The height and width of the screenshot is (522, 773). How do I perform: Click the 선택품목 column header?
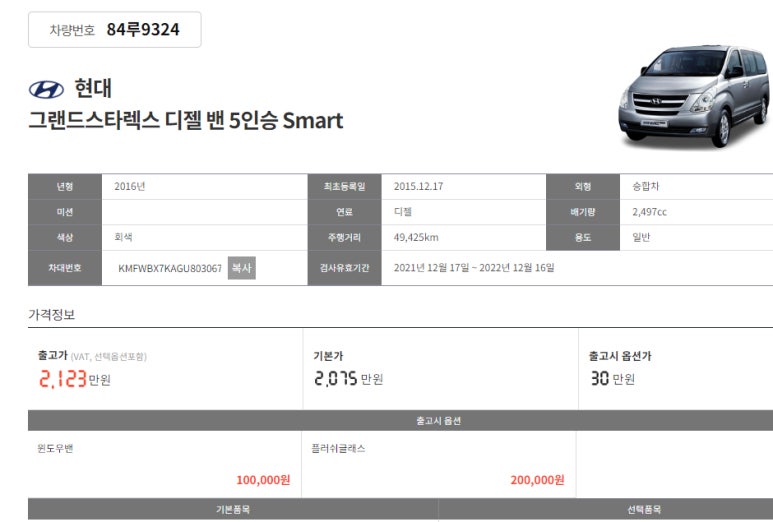[644, 509]
